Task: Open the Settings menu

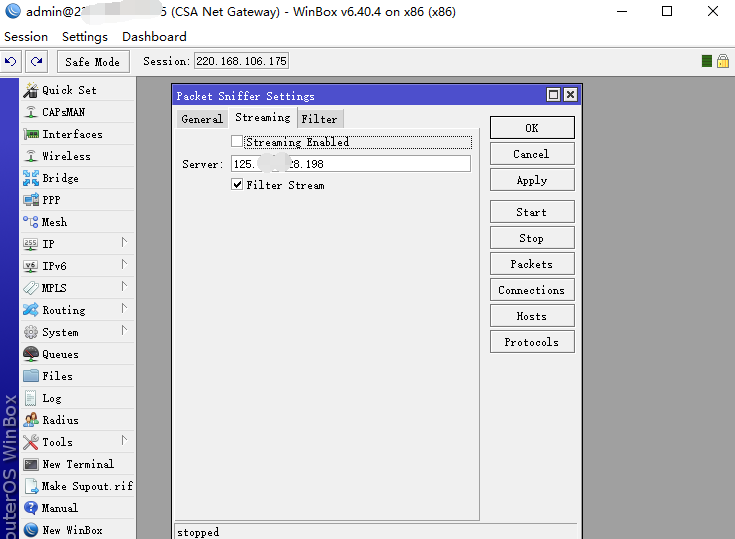Action: click(x=85, y=37)
